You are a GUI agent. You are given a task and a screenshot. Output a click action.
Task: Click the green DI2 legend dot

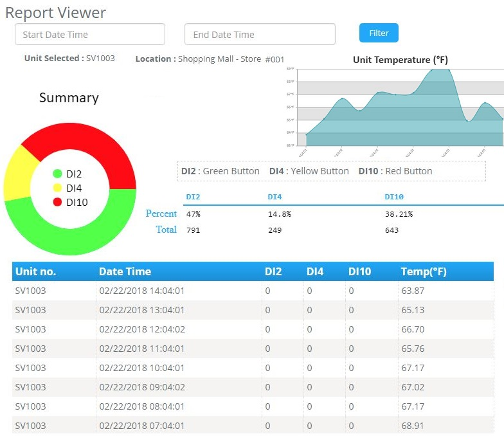coord(57,174)
